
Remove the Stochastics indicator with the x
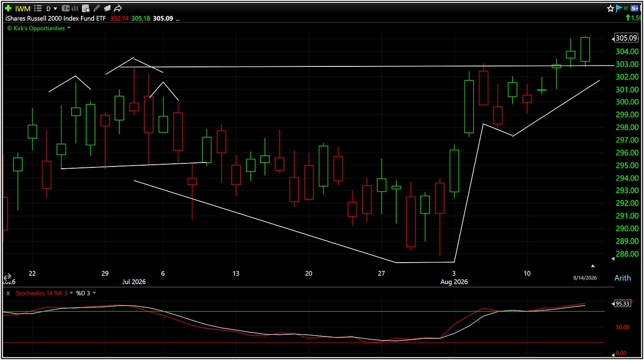pyautogui.click(x=8, y=293)
